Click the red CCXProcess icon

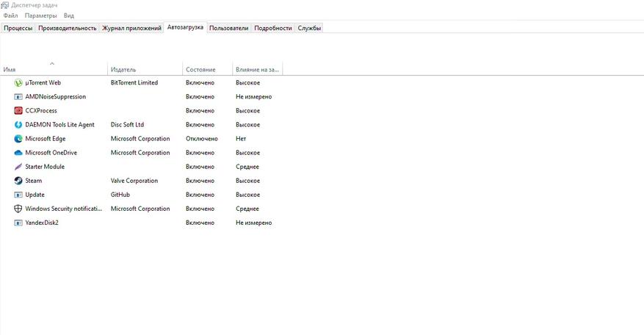[18, 111]
